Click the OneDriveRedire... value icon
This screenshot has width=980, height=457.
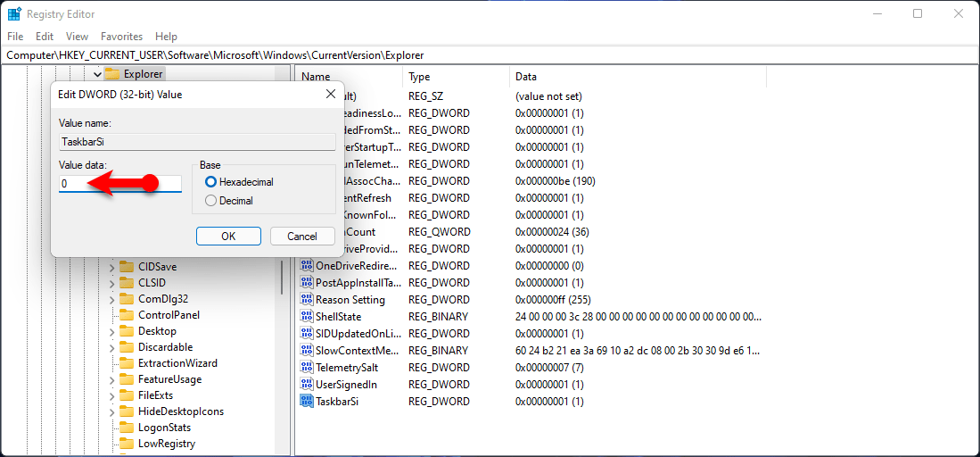click(306, 265)
